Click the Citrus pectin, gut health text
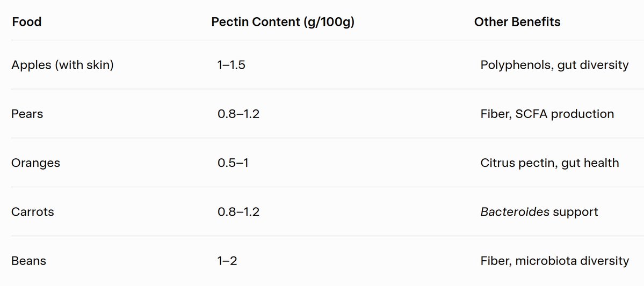644x286 pixels. pos(549,163)
